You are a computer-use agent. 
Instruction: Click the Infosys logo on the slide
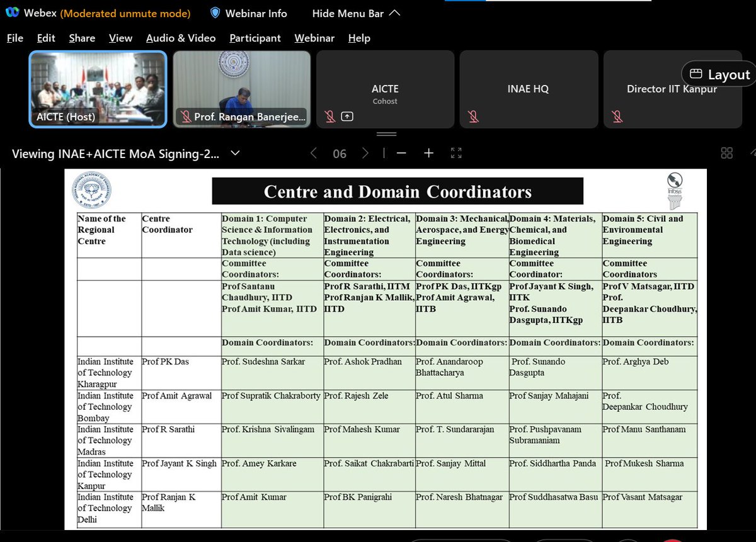coord(674,192)
